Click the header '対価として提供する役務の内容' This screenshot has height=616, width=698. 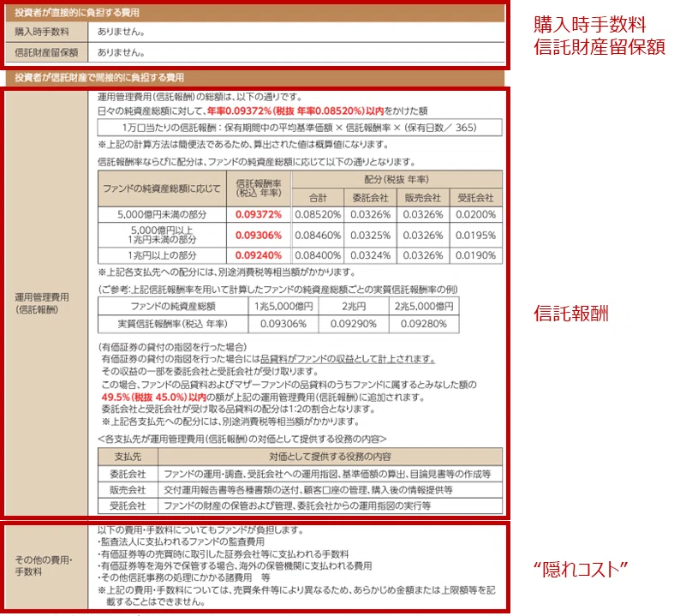tap(330, 457)
